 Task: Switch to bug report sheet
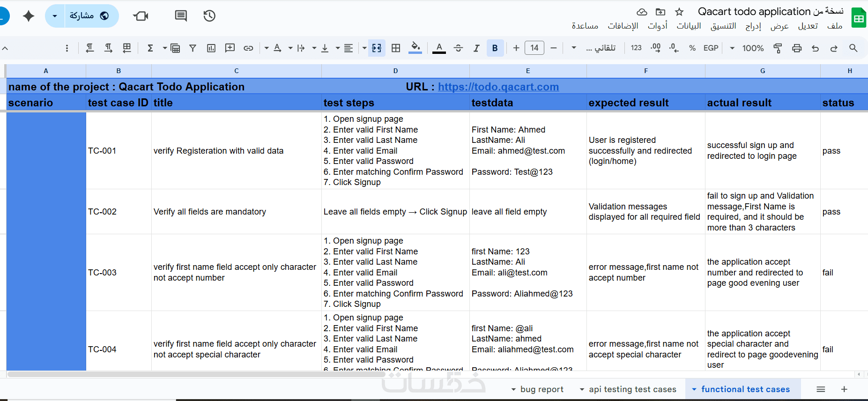tap(537, 389)
